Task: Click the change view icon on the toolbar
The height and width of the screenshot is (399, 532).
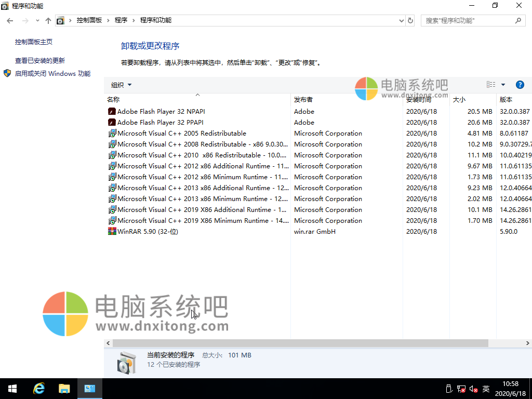Action: click(490, 85)
